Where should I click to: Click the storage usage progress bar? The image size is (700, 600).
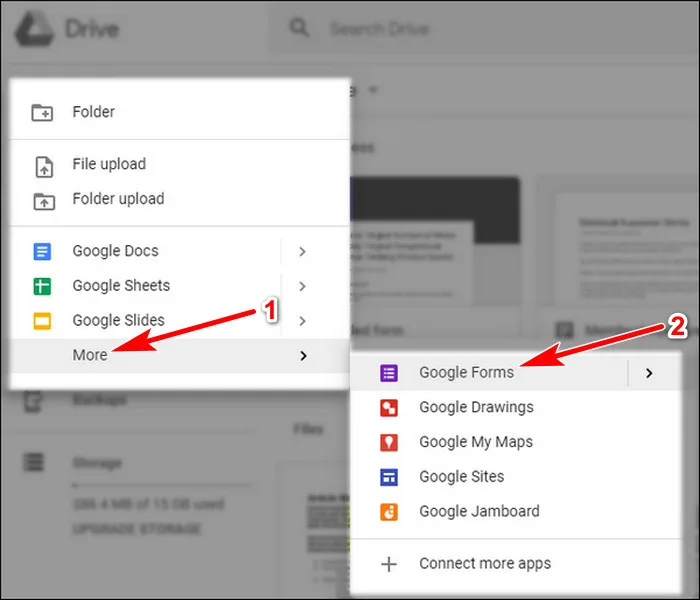[162, 485]
